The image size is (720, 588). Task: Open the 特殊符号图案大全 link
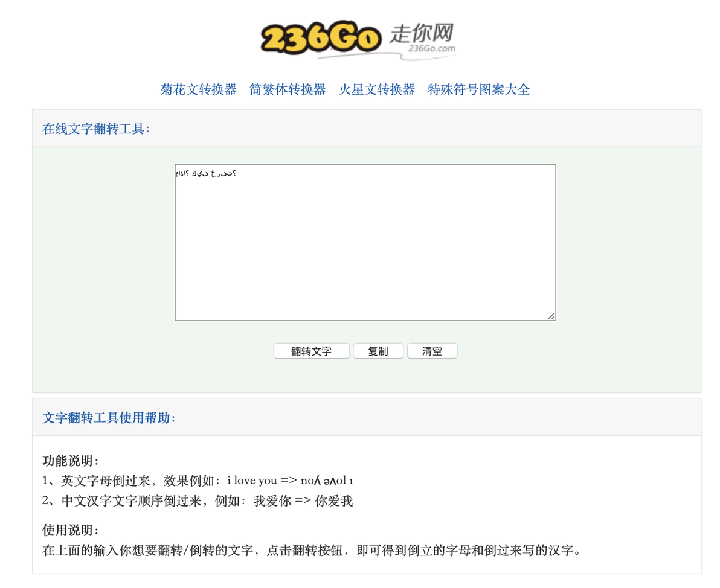(x=478, y=89)
